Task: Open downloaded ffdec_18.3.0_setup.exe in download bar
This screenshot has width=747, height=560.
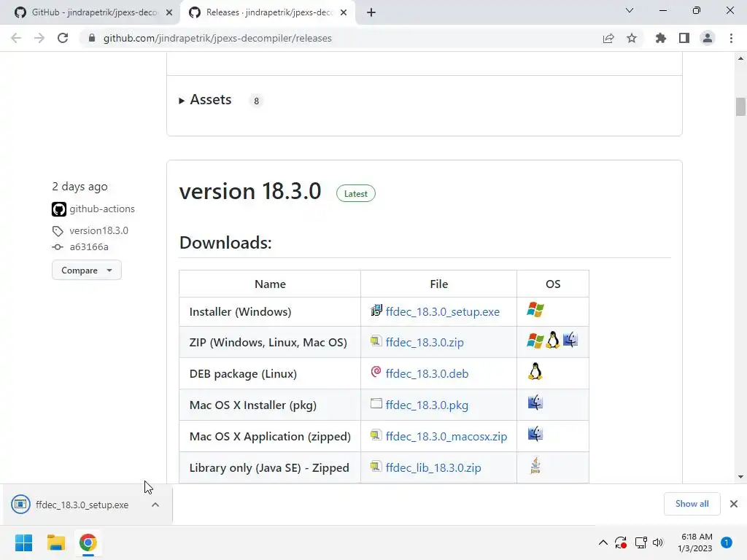Action: tap(82, 505)
